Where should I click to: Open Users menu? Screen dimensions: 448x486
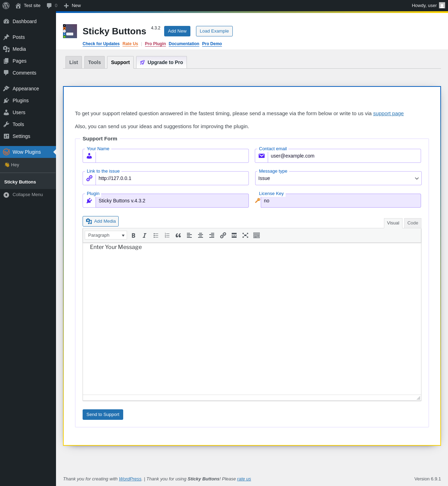[28, 112]
